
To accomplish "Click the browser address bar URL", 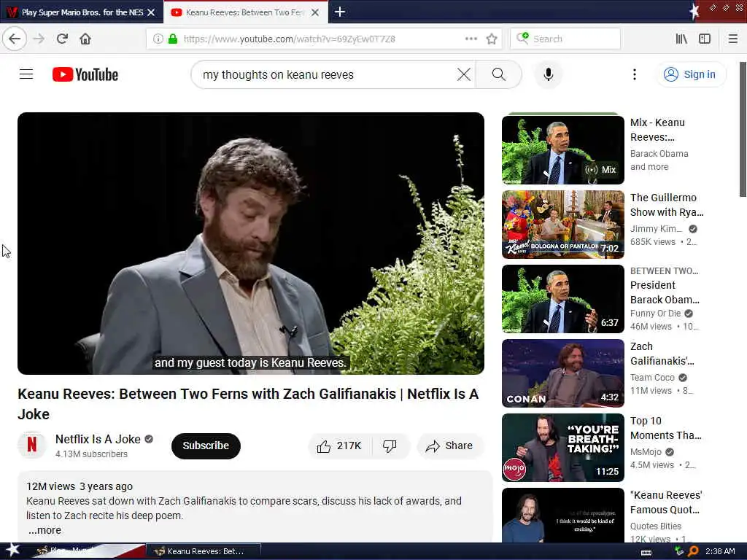I will (289, 39).
